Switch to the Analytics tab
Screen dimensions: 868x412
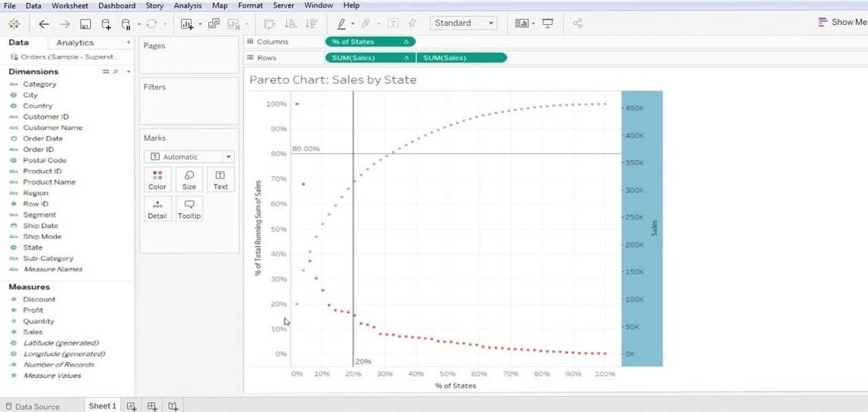pyautogui.click(x=75, y=42)
